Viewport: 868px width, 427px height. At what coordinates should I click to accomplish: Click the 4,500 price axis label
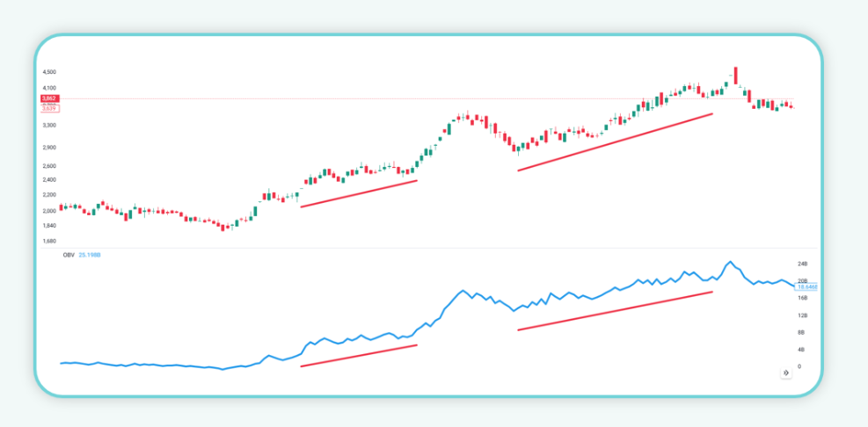coord(49,72)
